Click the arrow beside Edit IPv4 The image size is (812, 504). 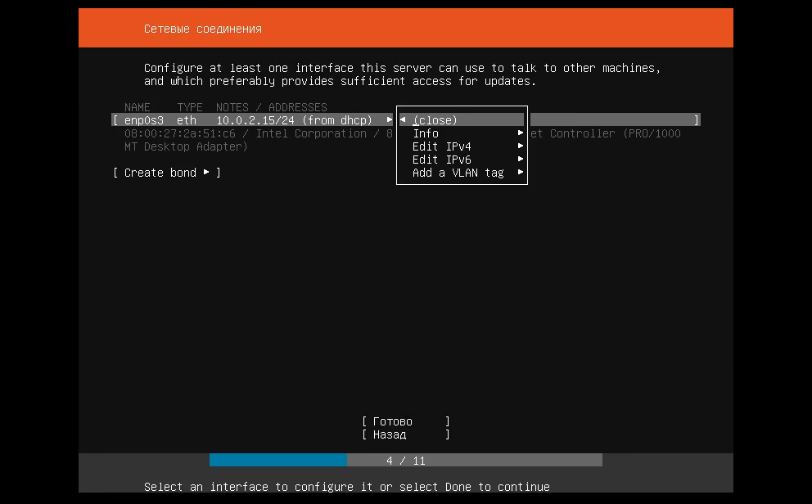pyautogui.click(x=521, y=146)
